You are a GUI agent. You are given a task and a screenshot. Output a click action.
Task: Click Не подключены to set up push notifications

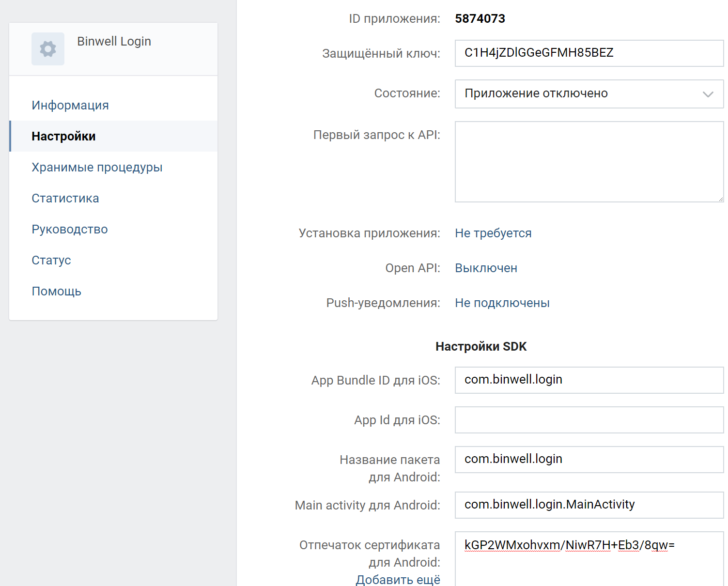(x=501, y=303)
